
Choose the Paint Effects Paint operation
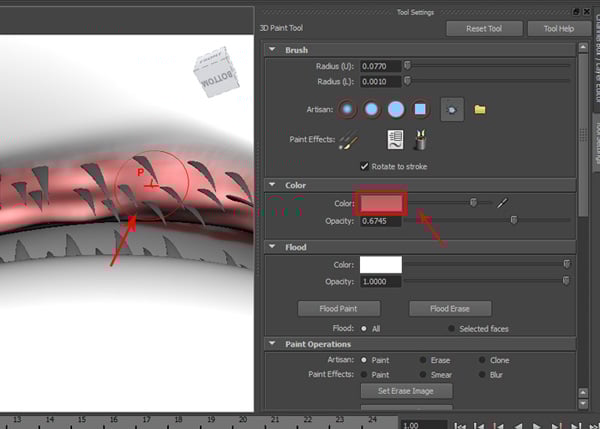[x=364, y=374]
